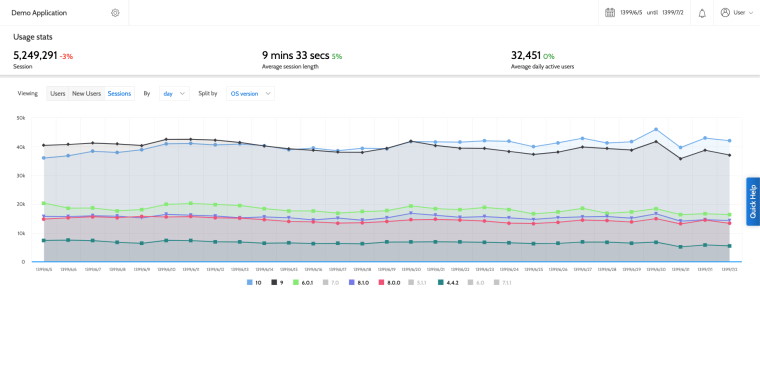The image size is (760, 391).
Task: Click the user avatar icon
Action: tap(725, 13)
